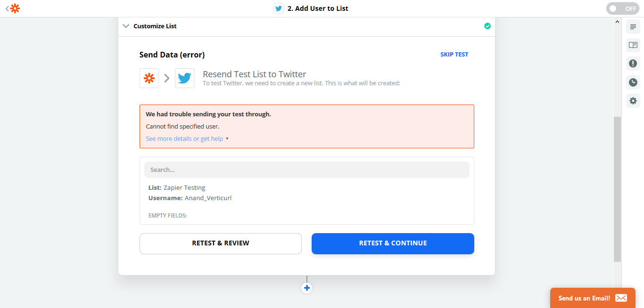The height and width of the screenshot is (308, 644).
Task: Click Retest & Review button
Action: [221, 243]
